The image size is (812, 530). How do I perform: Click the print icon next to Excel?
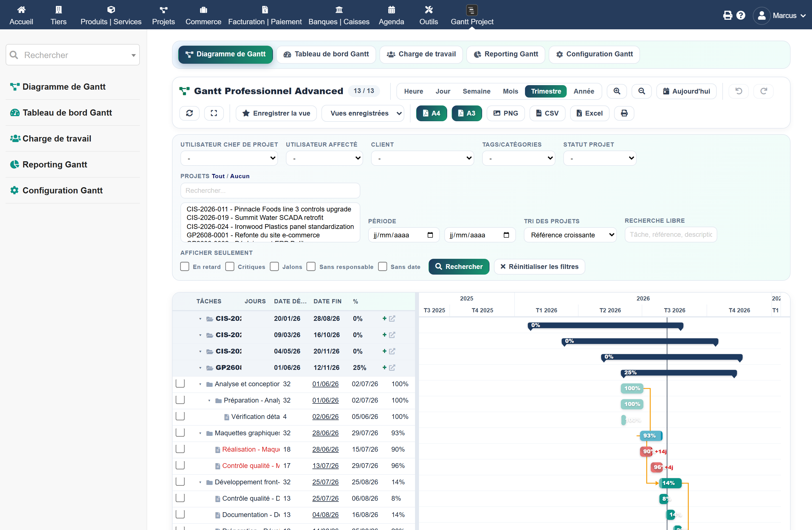click(624, 113)
